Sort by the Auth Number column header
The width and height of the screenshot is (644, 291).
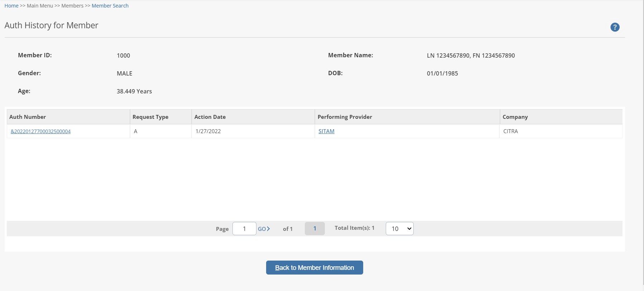[x=28, y=117]
